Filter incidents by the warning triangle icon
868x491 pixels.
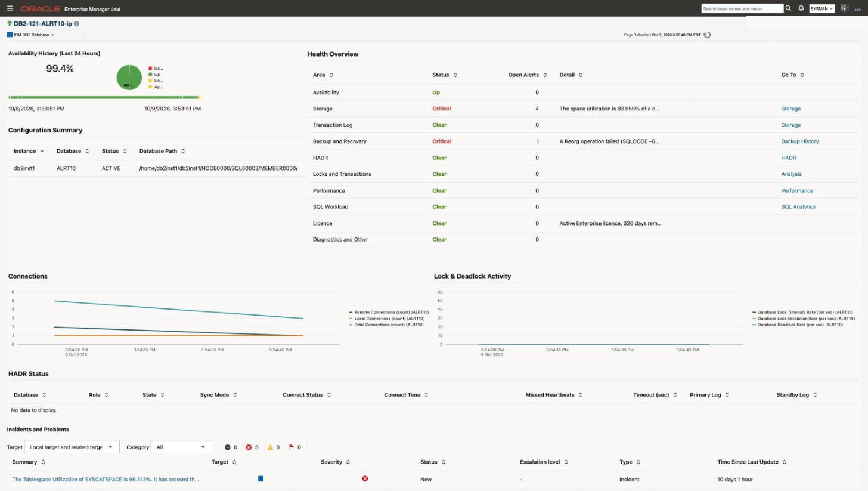point(270,447)
